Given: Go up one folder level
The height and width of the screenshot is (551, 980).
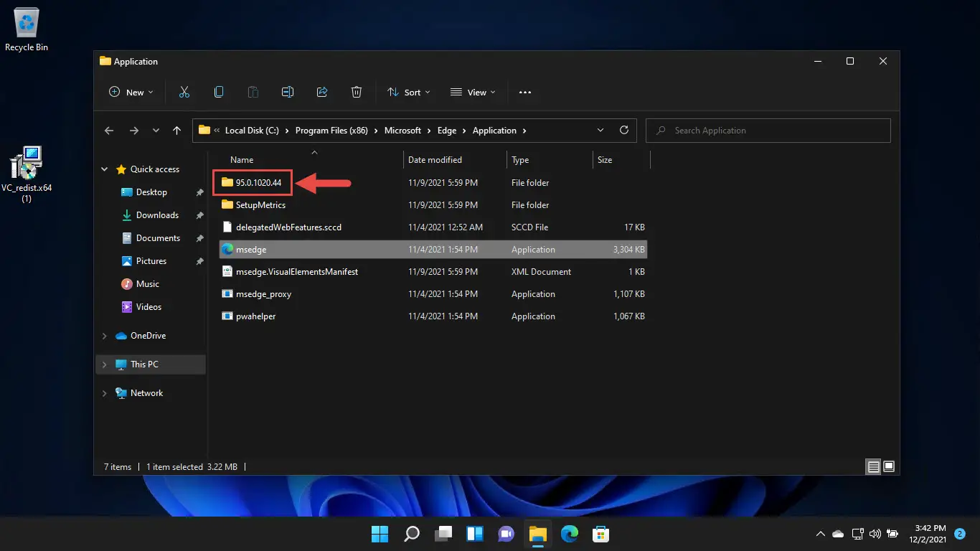Looking at the screenshot, I should coord(176,131).
